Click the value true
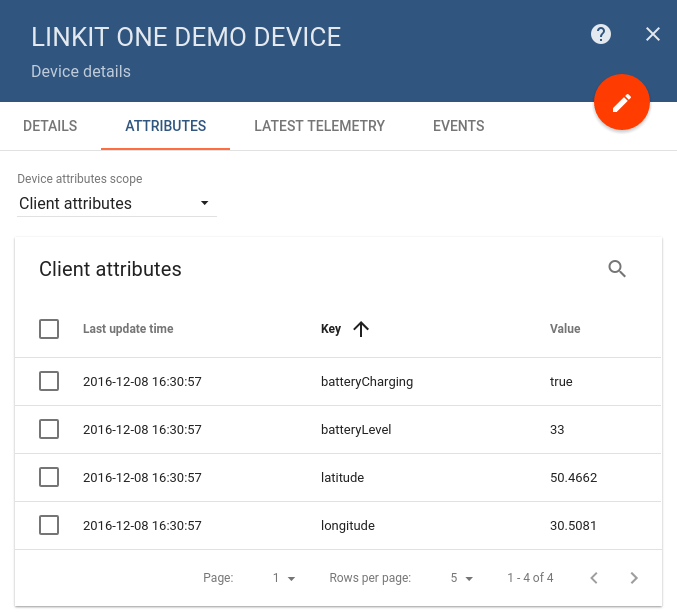The width and height of the screenshot is (677, 612). [x=561, y=382]
